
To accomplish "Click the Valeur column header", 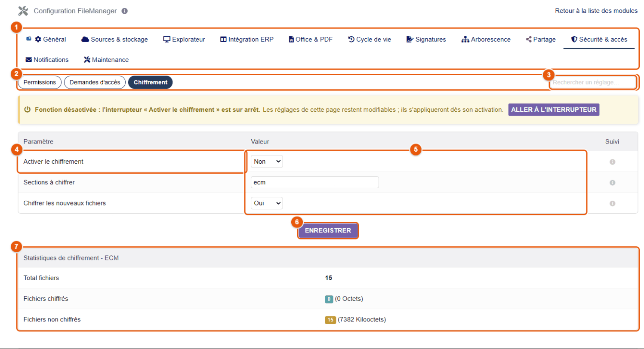I will [260, 141].
